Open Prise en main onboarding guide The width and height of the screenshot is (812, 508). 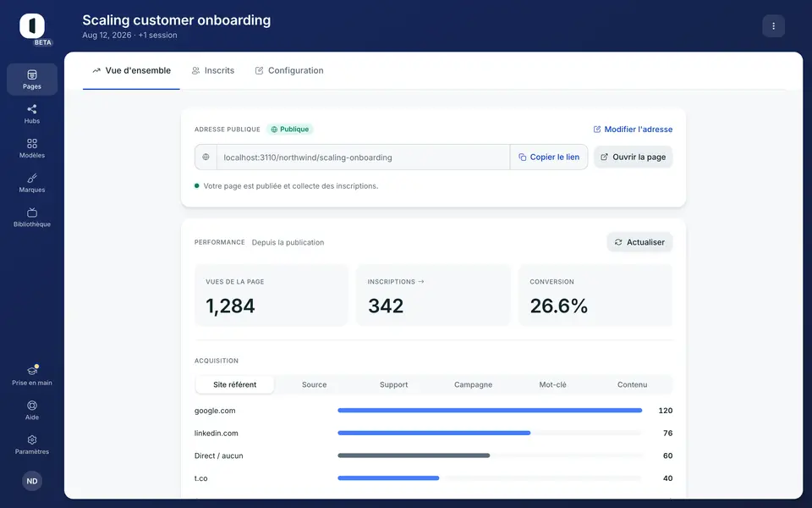[32, 375]
